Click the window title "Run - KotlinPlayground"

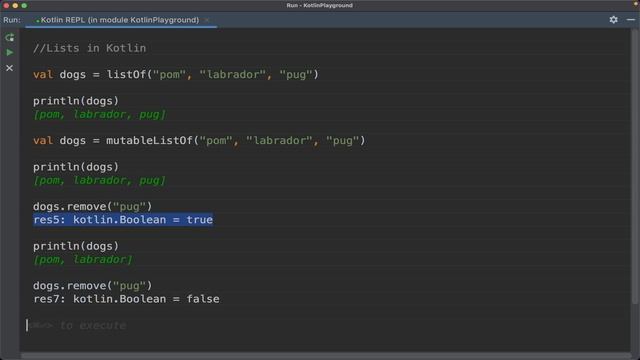(320, 5)
